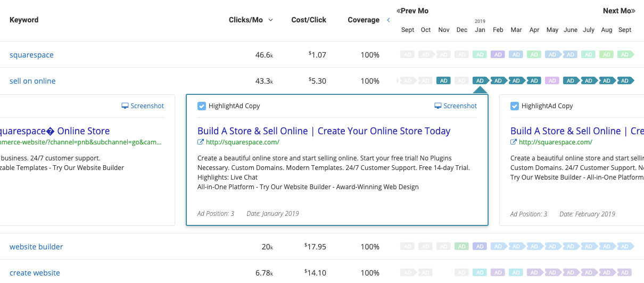Go to «Prev Mo months
This screenshot has width=644, height=283.
[412, 11]
